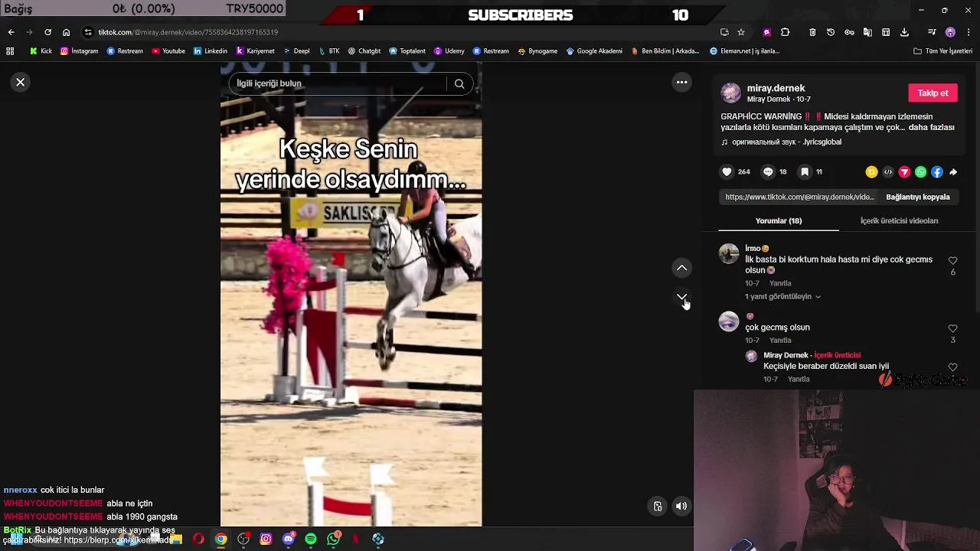Click the search magnifier in related content bar
Image resolution: width=980 pixels, height=551 pixels.
coord(459,83)
